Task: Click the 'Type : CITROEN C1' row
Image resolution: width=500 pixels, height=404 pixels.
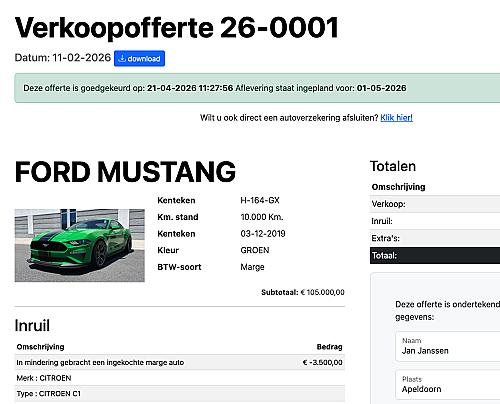Action: pos(180,394)
